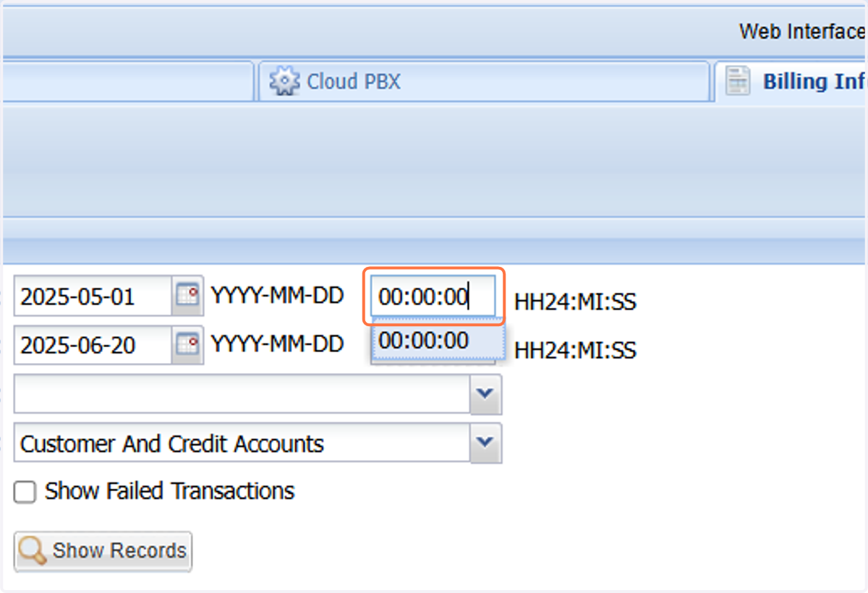This screenshot has width=868, height=593.
Task: Click HH24:MI:SS label beside end time
Action: click(575, 350)
